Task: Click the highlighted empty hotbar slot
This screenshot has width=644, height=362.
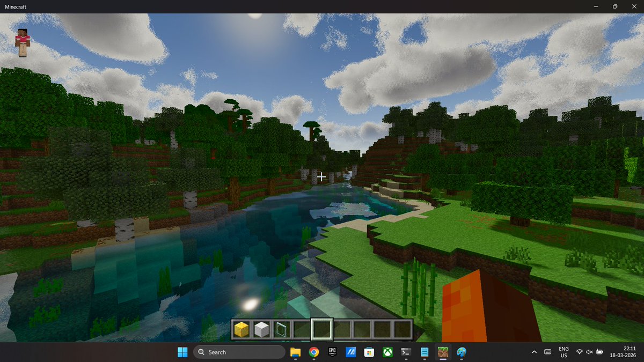Action: click(x=322, y=329)
